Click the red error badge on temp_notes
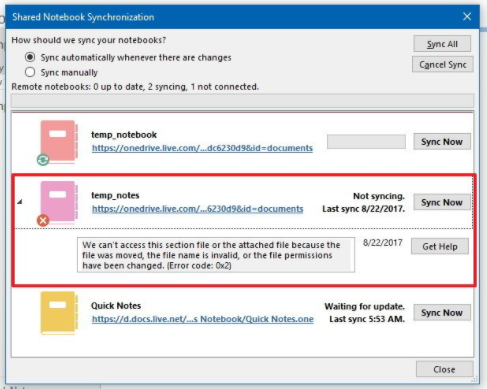Image resolution: width=487 pixels, height=389 pixels. point(43,220)
